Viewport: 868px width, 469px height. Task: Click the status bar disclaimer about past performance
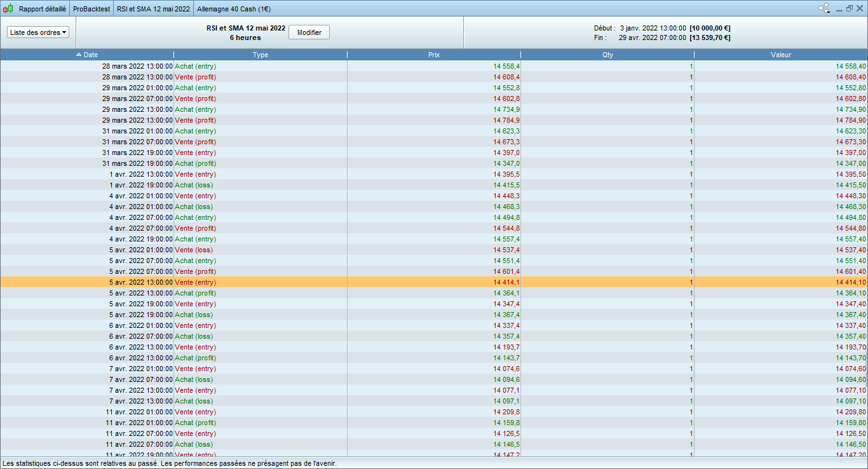[x=170, y=463]
